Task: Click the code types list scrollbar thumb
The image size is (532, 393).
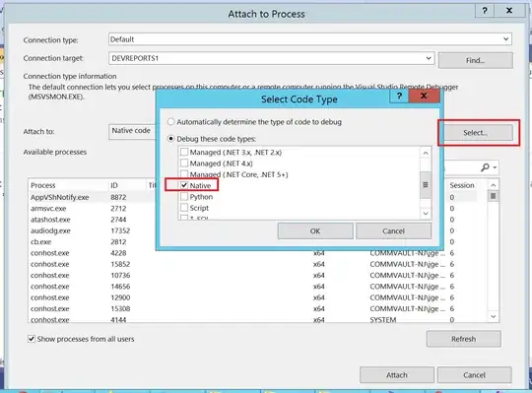Action: tap(426, 185)
